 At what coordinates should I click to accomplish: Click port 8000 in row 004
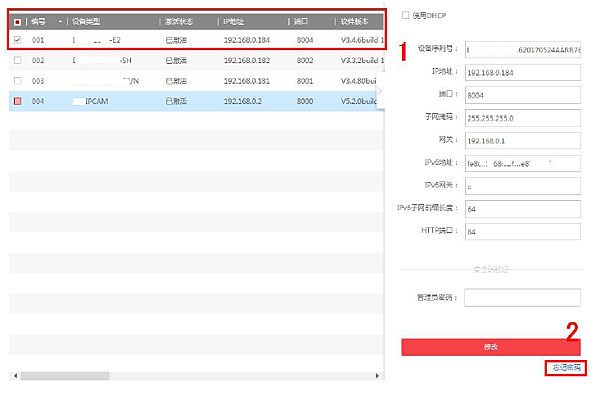[305, 101]
